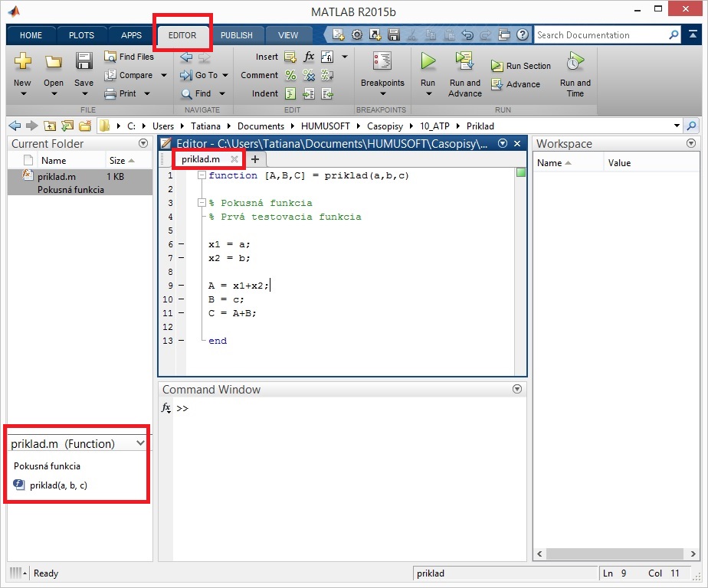
Task: Click quick access save icon
Action: 394,34
